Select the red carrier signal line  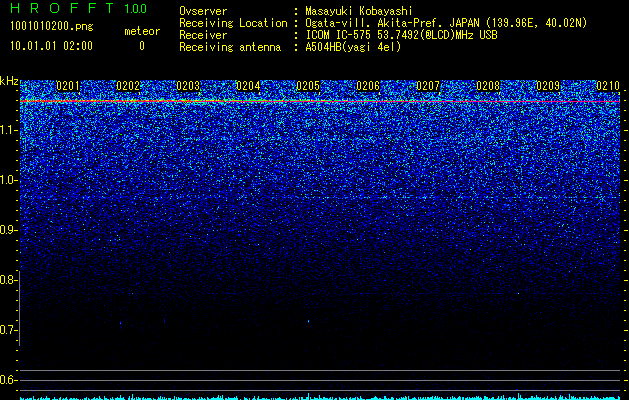click(320, 101)
